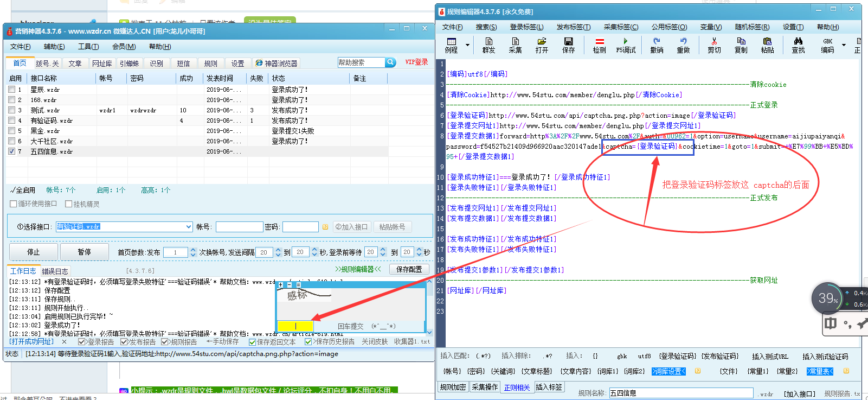Check the checkbox for 168.wzdr row
868x400 pixels.
click(x=11, y=100)
